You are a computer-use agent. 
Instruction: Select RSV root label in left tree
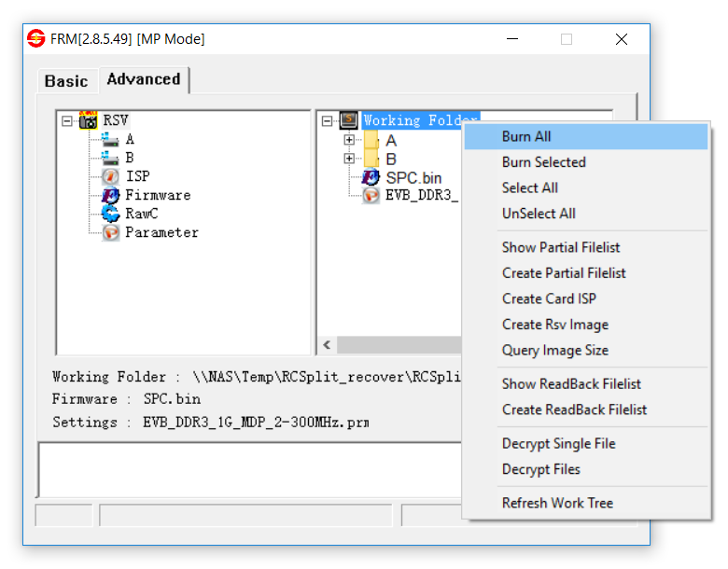115,120
